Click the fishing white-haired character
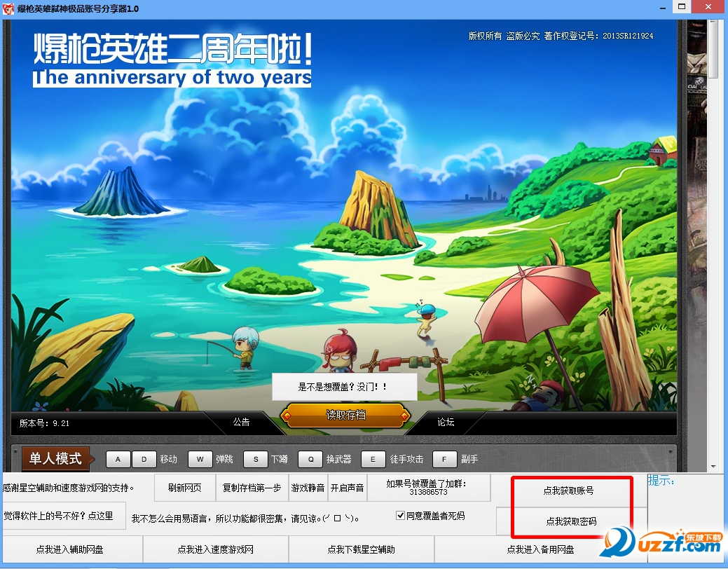The width and height of the screenshot is (728, 569). 245,347
